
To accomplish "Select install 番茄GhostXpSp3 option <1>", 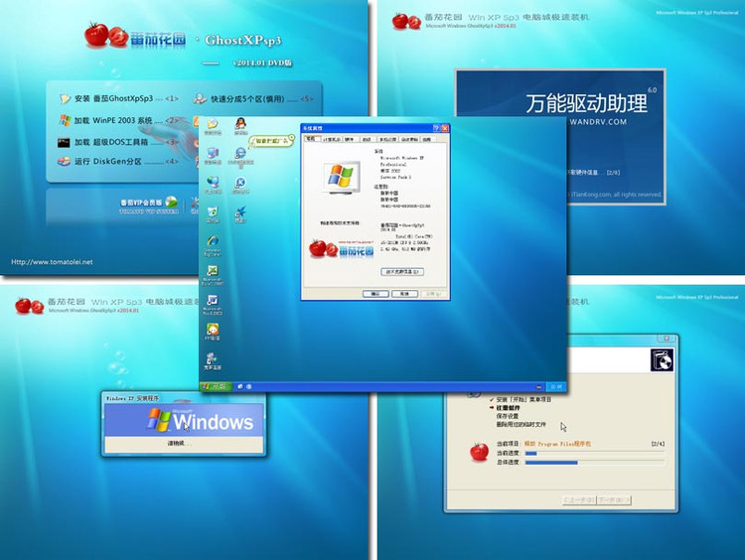I will tap(126, 99).
